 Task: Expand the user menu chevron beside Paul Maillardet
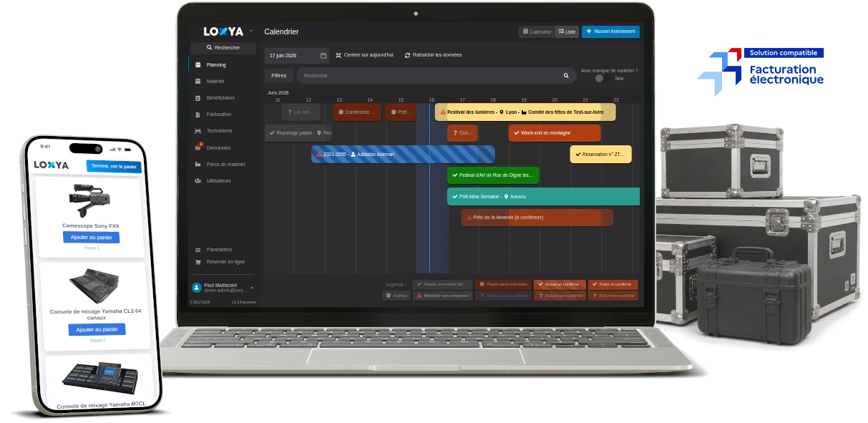[x=252, y=288]
